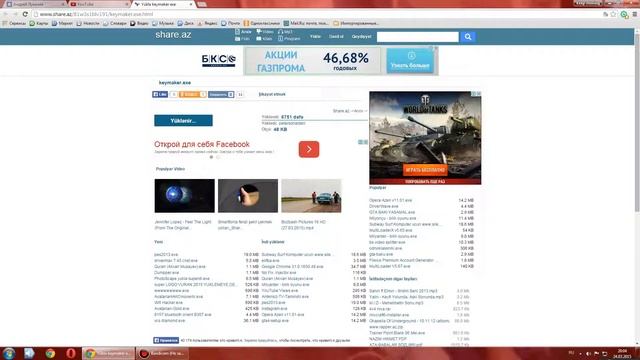This screenshot has height=360, width=640.
Task: Open the Одноклассники bookmark
Action: (x=262, y=23)
